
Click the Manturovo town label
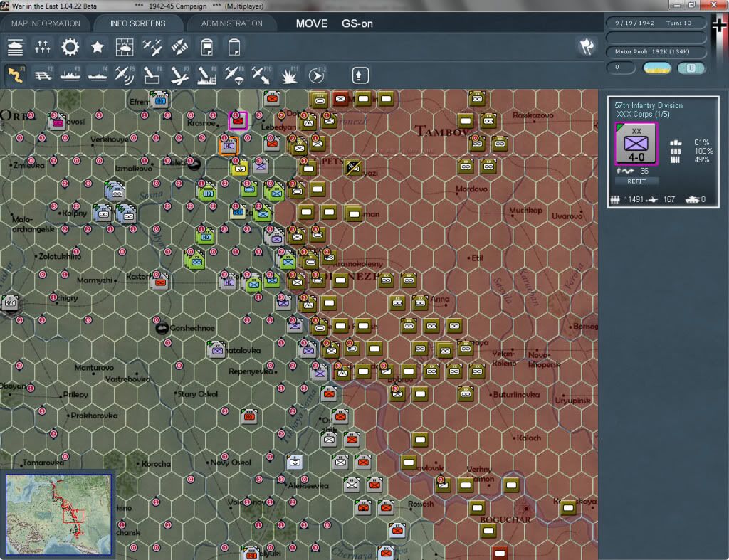(x=94, y=368)
